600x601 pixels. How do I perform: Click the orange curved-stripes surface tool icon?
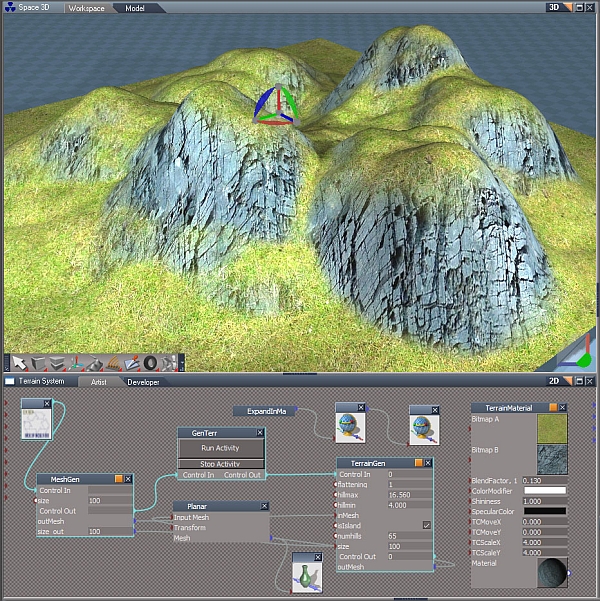click(x=113, y=363)
